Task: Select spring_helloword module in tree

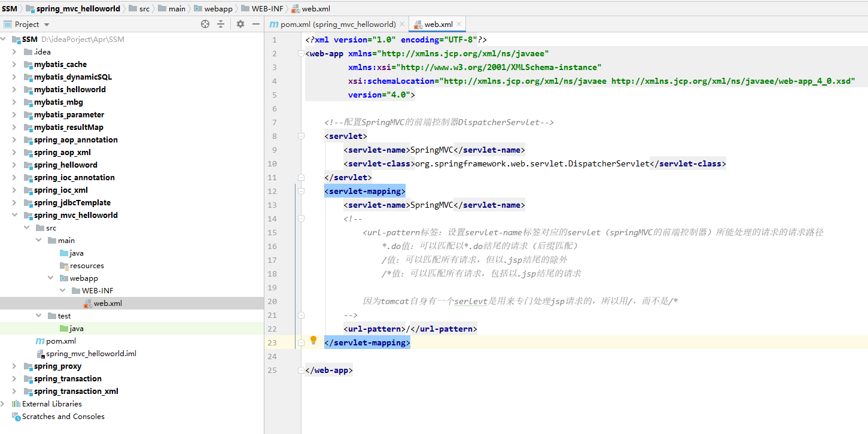Action: [x=66, y=165]
